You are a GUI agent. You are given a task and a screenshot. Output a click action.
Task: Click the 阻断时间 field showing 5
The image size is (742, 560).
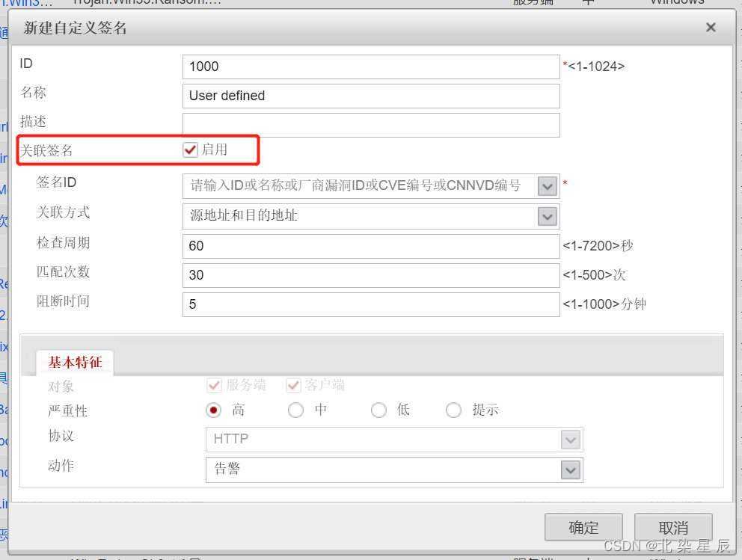370,304
